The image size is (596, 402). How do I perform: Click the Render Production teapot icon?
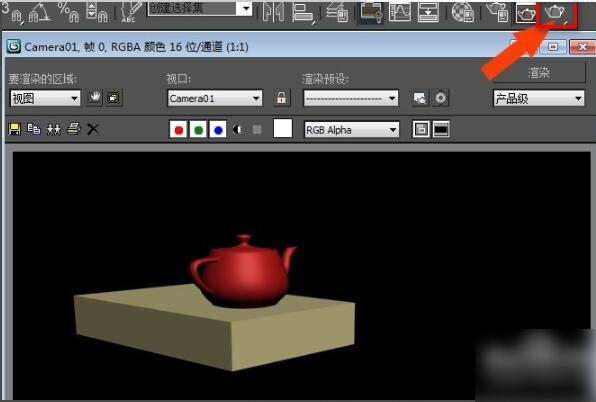[556, 14]
